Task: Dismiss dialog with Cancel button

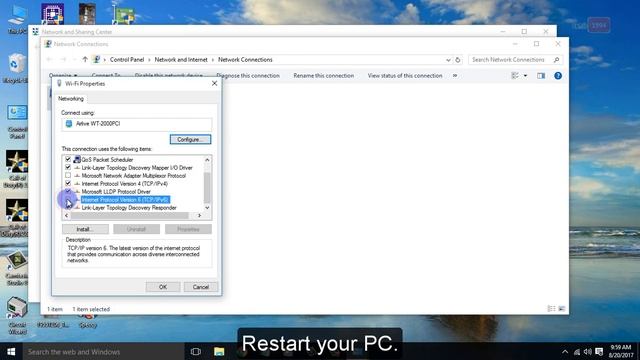Action: click(200, 287)
